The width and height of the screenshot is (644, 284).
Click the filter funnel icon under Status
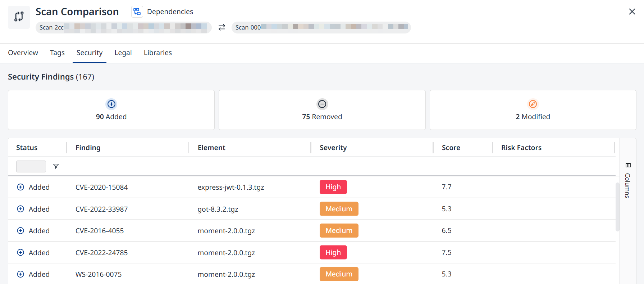click(x=56, y=166)
